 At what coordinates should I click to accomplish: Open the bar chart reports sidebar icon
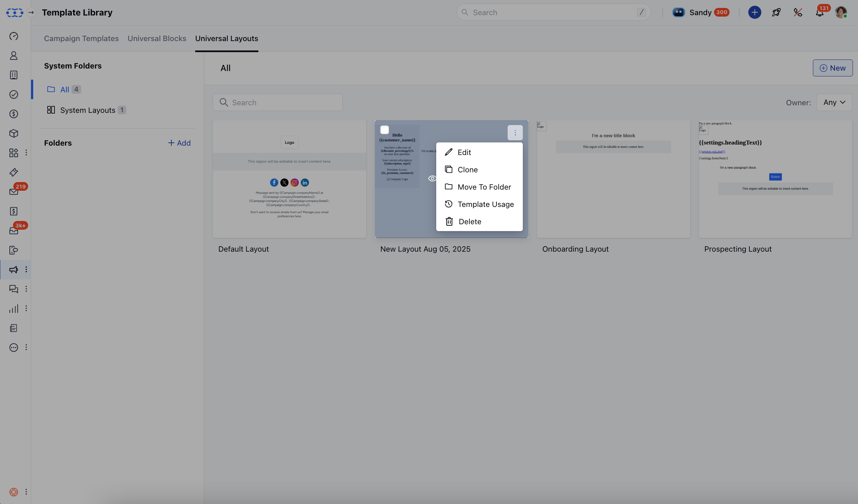tap(14, 309)
